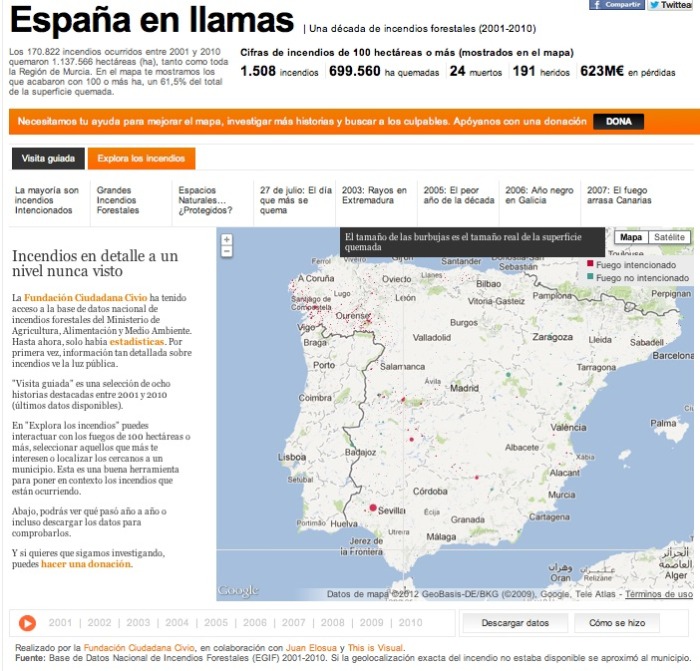Open story '2007: El fuego arrasa Canarias'
The image size is (700, 671).
coord(619,195)
